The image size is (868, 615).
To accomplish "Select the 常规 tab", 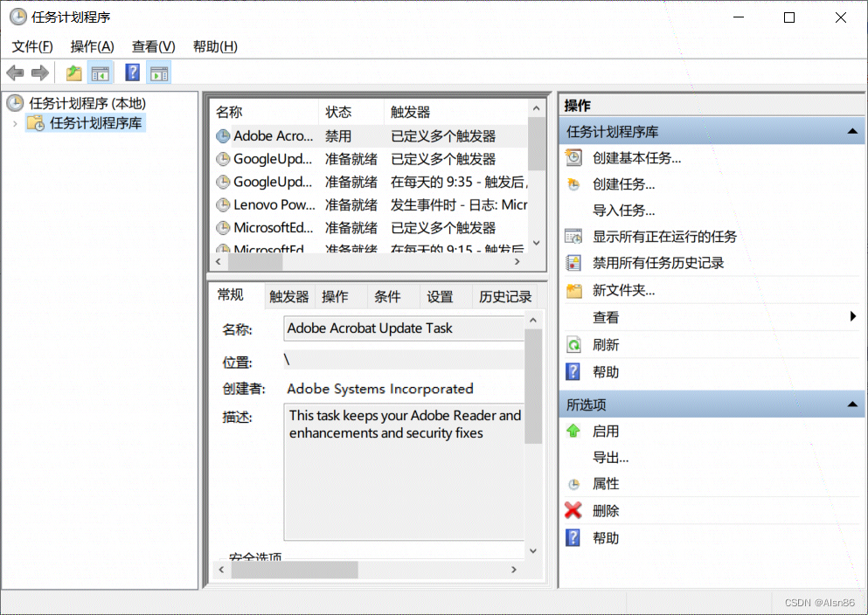I will coord(230,294).
